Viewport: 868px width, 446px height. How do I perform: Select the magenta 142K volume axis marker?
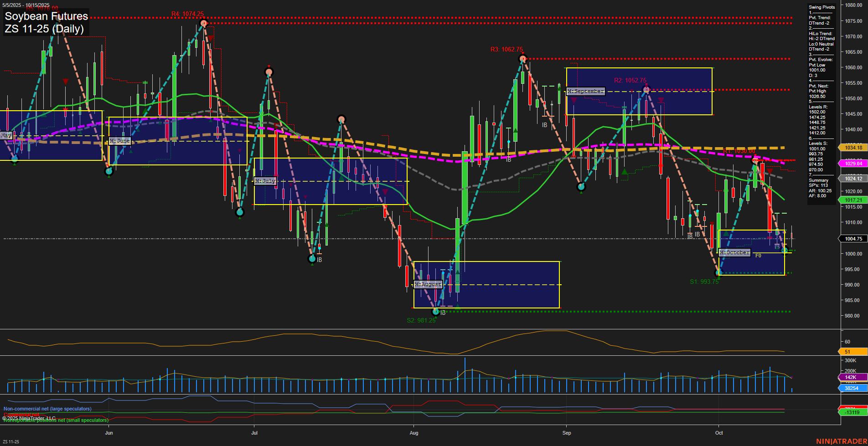pos(851,377)
